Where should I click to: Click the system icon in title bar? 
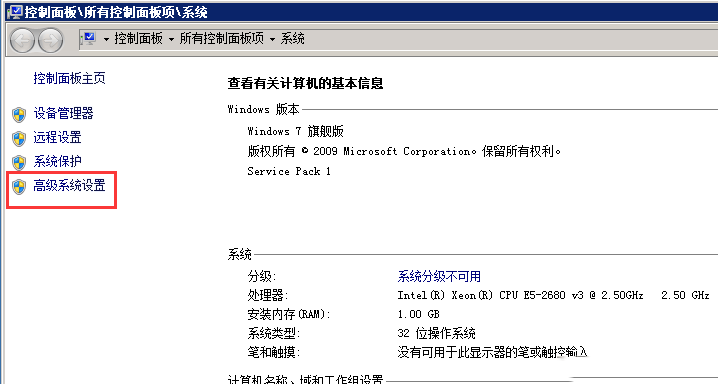15,11
